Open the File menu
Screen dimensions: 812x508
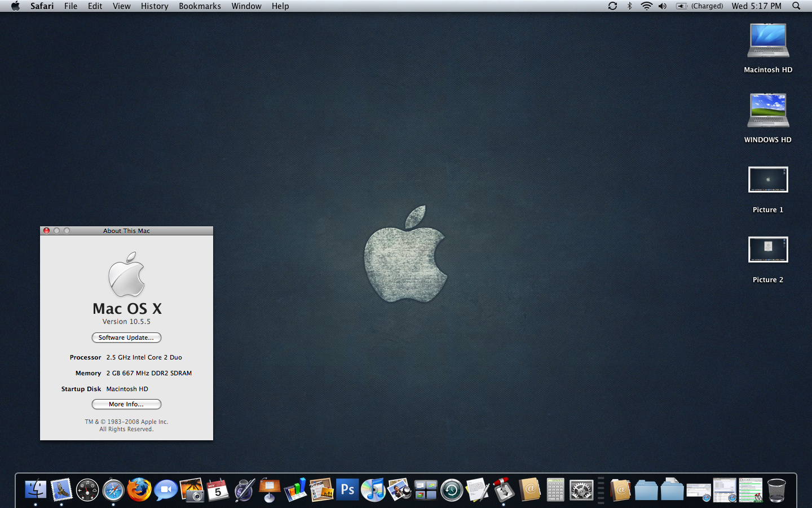pos(71,6)
